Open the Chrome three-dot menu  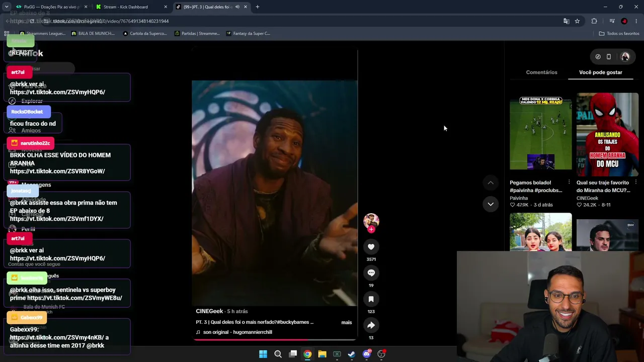(x=636, y=21)
